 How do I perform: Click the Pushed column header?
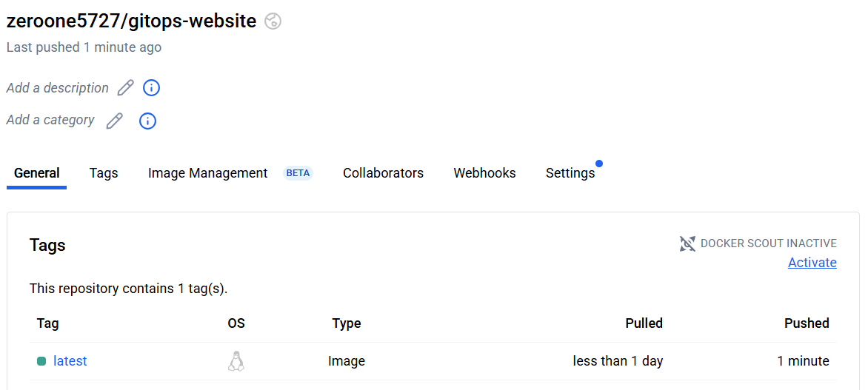pos(807,323)
